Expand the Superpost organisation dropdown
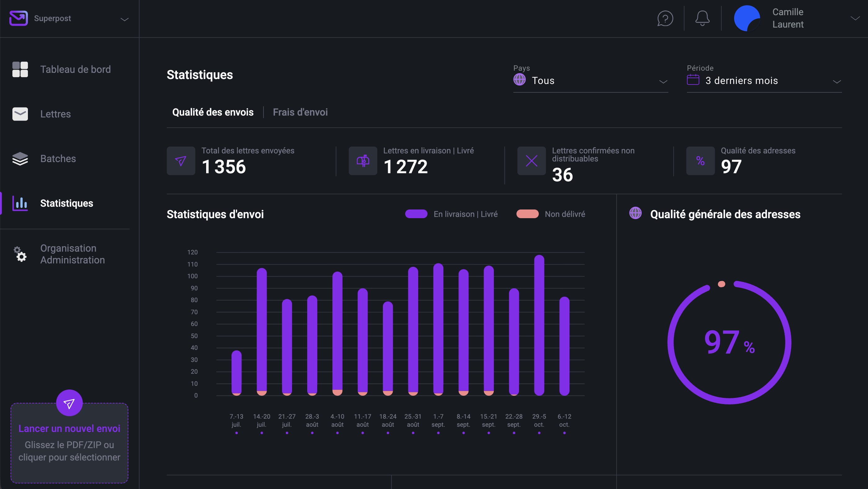 click(124, 19)
